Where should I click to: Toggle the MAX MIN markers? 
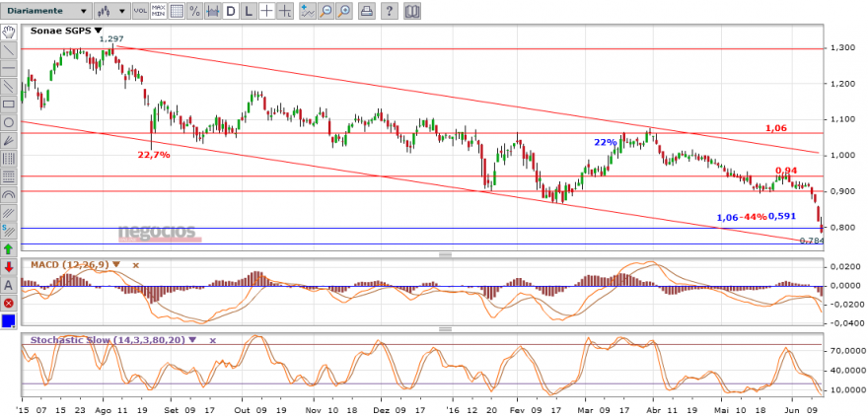pyautogui.click(x=159, y=11)
